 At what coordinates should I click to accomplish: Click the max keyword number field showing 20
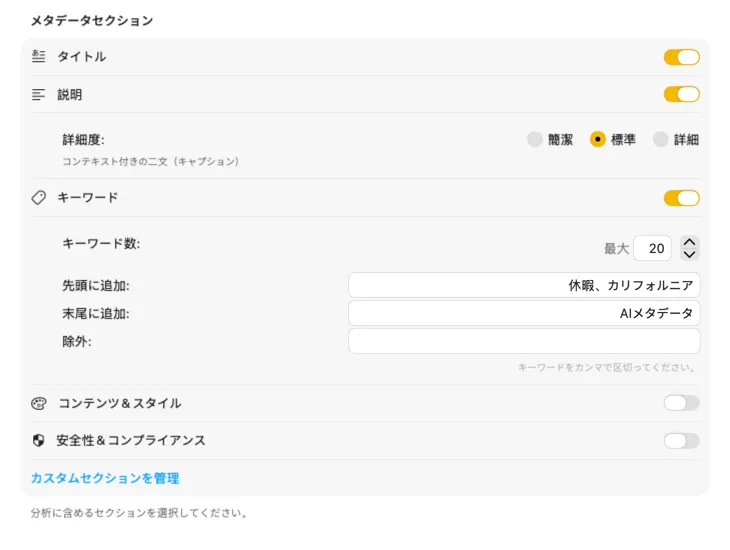click(x=652, y=248)
